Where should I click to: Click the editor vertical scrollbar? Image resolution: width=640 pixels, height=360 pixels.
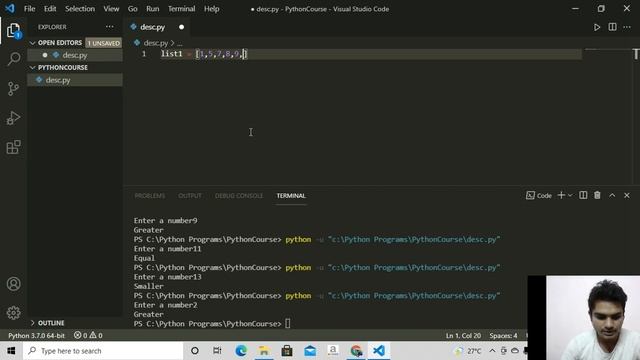(x=636, y=118)
